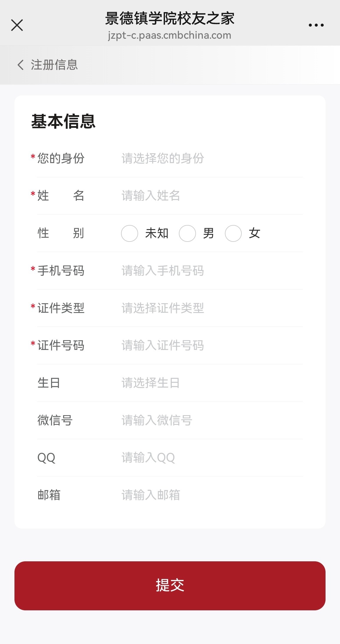This screenshot has width=340, height=644.
Task: Open the 请选择生日 birthday picker
Action: click(x=207, y=383)
